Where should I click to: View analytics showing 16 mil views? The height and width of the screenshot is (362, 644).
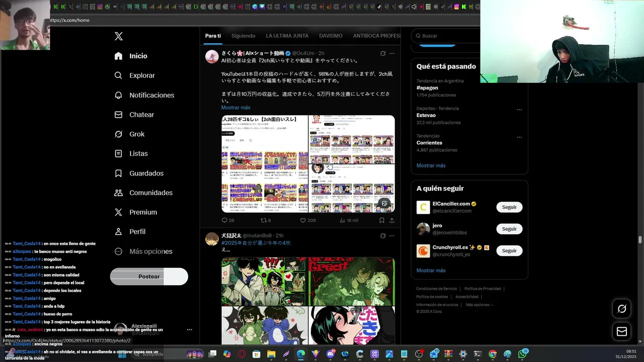pos(349,220)
